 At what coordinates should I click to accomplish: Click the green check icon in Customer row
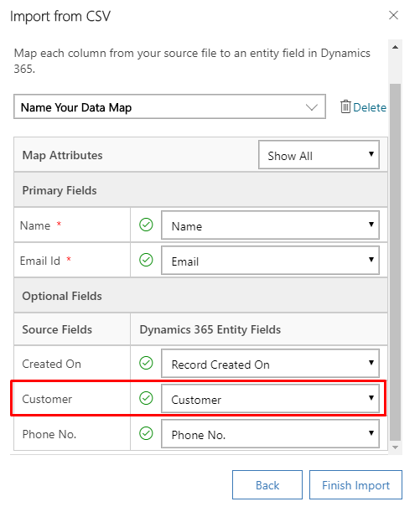coord(146,398)
